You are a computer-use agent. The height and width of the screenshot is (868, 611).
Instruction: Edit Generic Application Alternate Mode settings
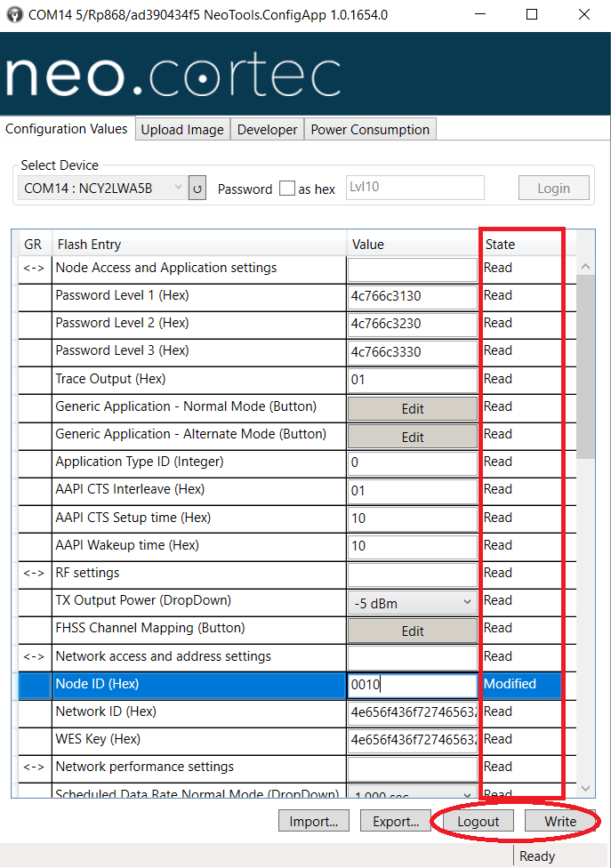point(413,437)
